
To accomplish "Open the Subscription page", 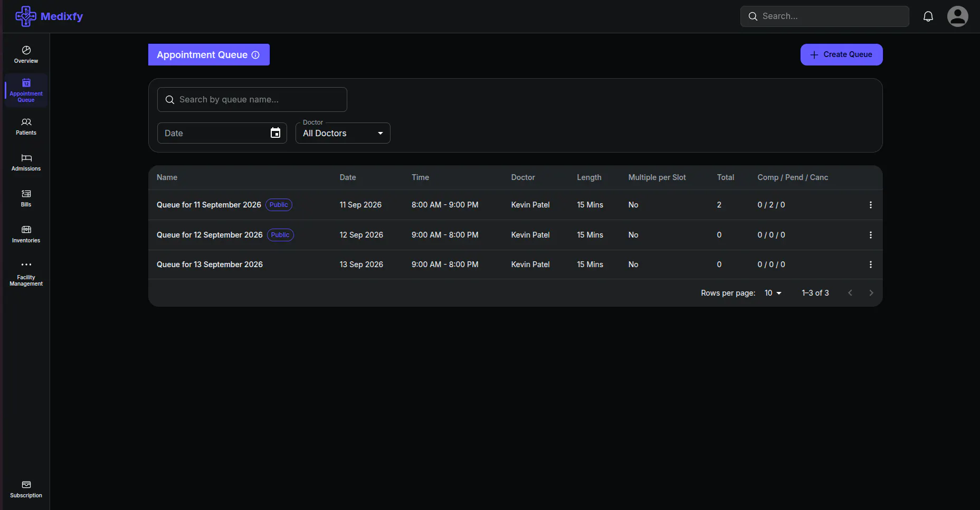I will (x=26, y=489).
